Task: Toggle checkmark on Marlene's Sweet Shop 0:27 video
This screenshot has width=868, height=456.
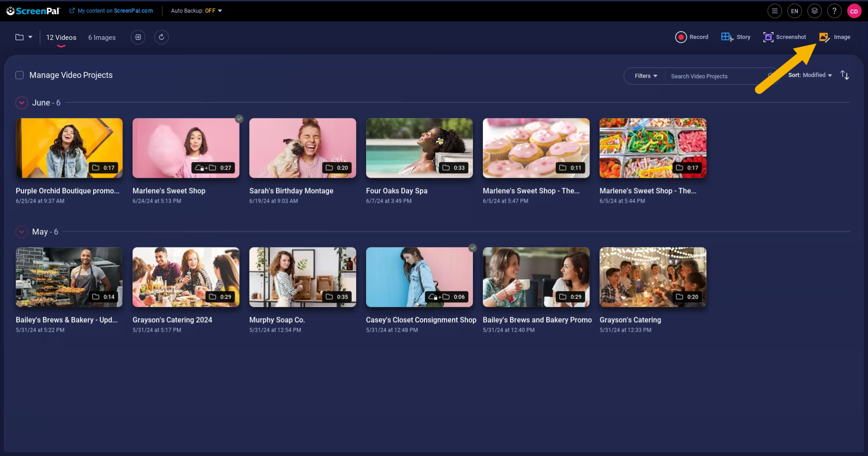Action: pyautogui.click(x=239, y=119)
